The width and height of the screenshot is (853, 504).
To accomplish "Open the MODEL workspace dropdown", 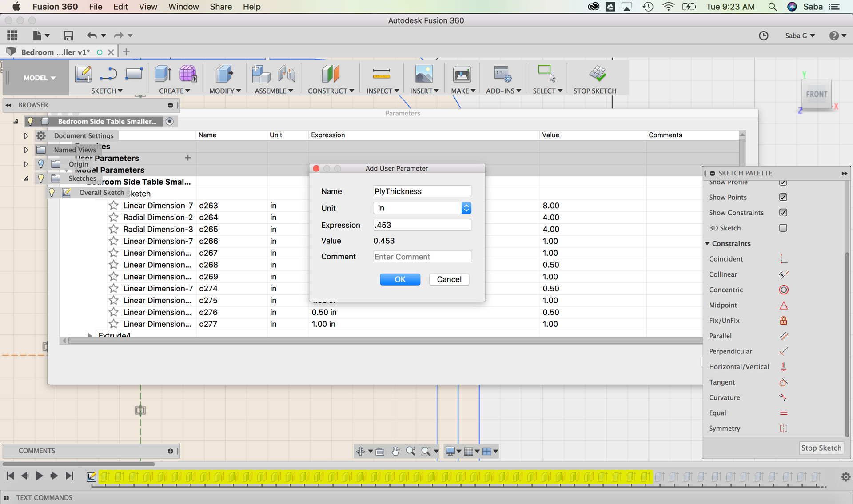I will point(39,78).
